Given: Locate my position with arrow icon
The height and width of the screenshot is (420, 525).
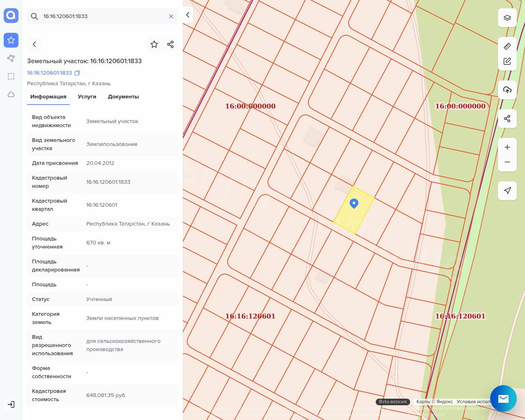Looking at the screenshot, I should point(507,191).
